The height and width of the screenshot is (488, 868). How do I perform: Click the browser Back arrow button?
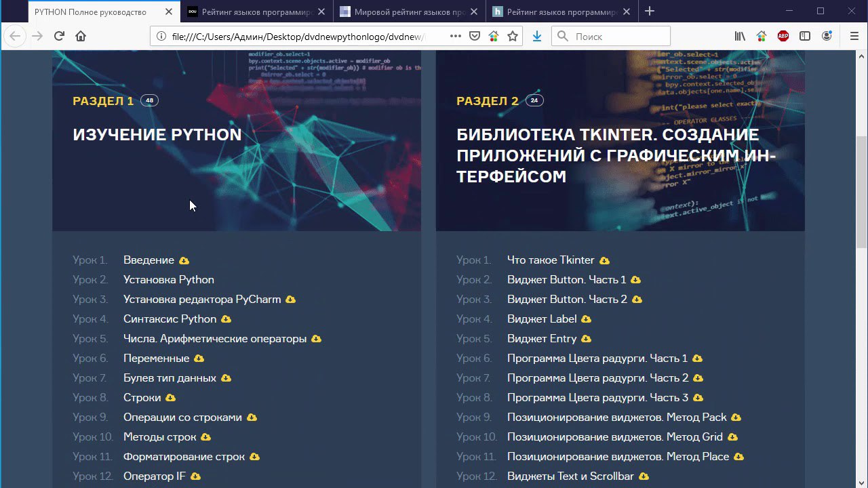click(15, 37)
